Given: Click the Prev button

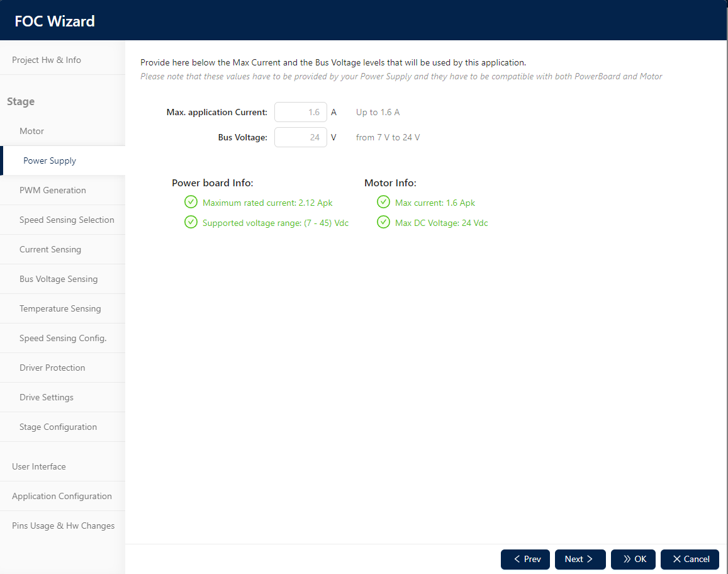Looking at the screenshot, I should 525,559.
